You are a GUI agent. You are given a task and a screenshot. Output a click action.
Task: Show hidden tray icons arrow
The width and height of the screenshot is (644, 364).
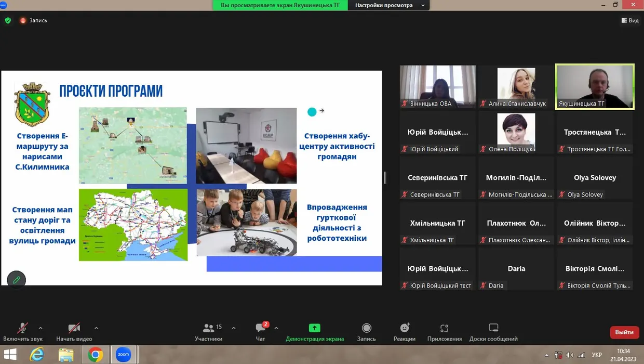[x=546, y=355]
